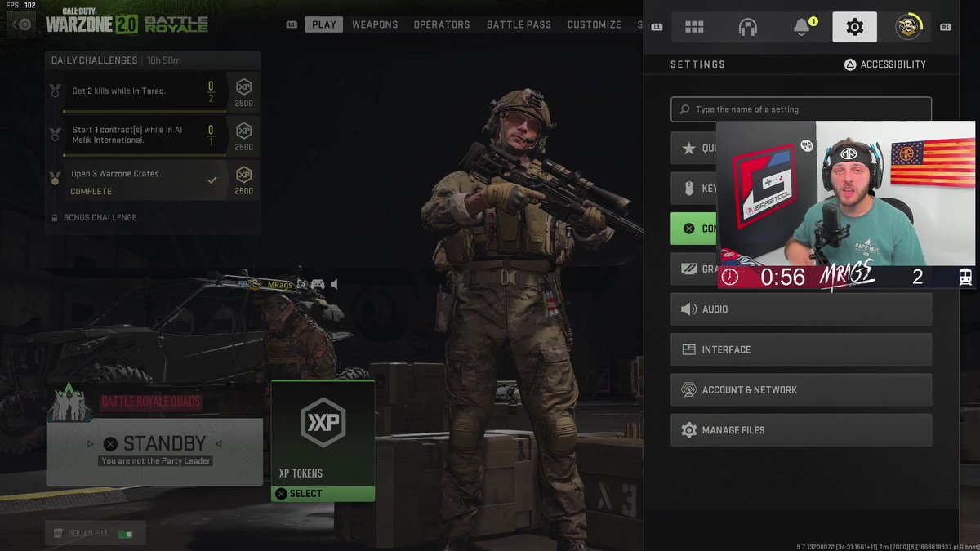Click the L1 indicator beside grid icon
The image size is (980, 551).
point(657,27)
